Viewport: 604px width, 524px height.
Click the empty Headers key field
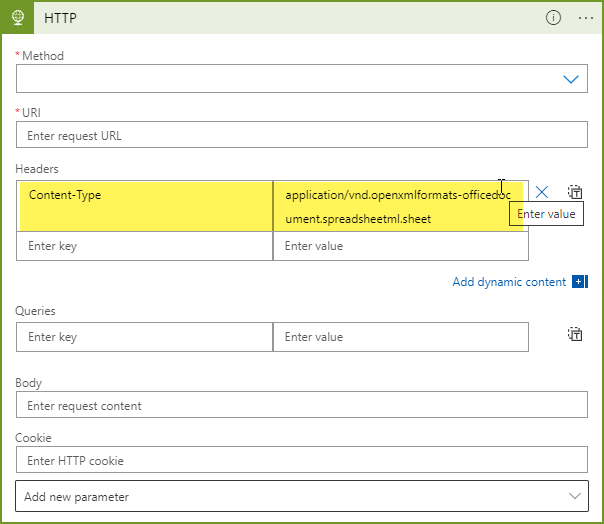point(145,246)
